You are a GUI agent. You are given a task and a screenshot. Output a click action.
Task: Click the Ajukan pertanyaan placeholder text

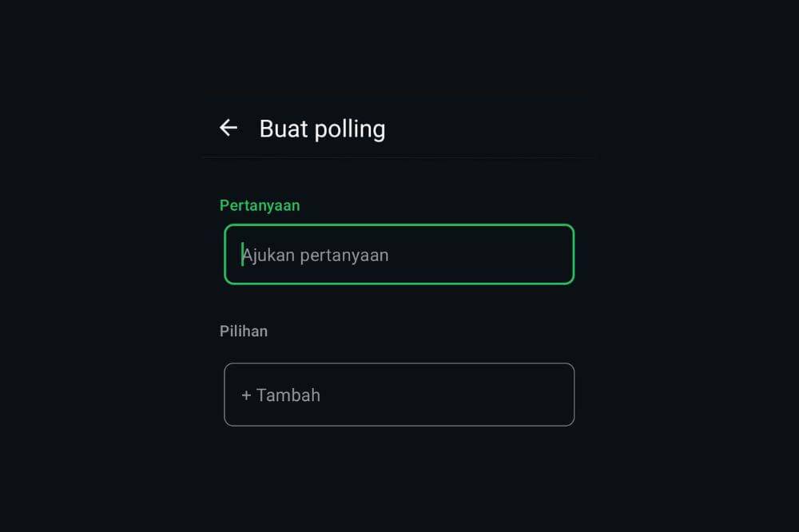[316, 254]
